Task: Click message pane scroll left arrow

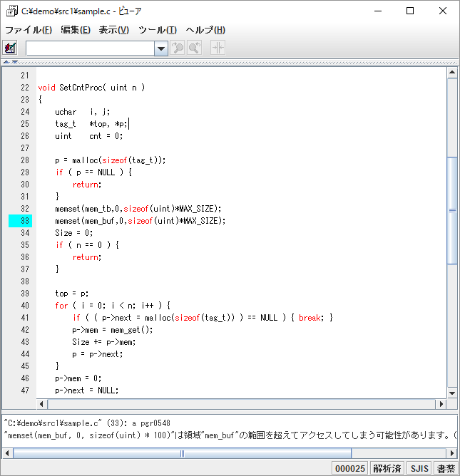Action: coord(7,453)
